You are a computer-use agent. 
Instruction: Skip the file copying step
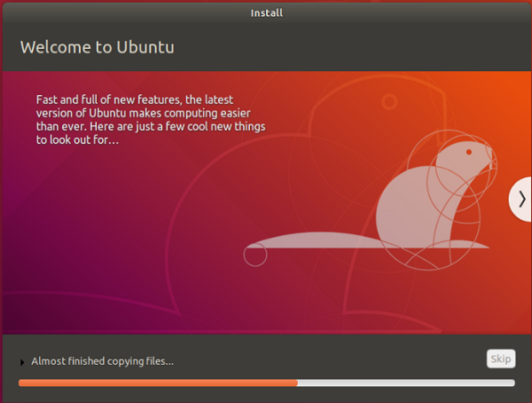pyautogui.click(x=501, y=359)
